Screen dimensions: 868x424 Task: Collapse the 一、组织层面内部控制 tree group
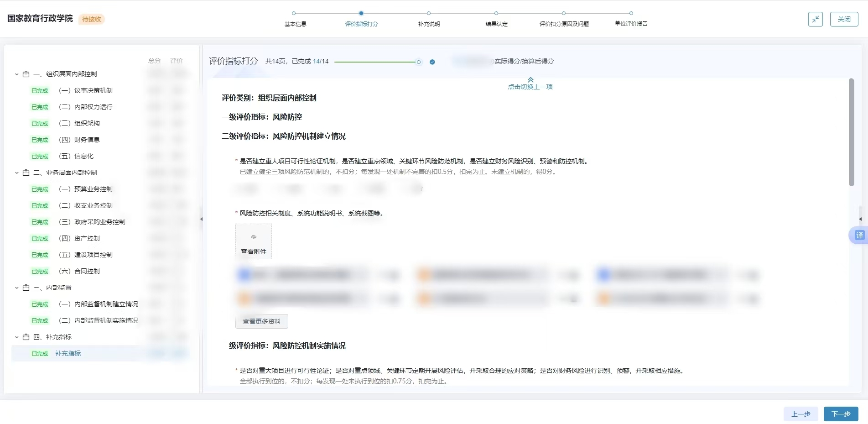click(17, 74)
